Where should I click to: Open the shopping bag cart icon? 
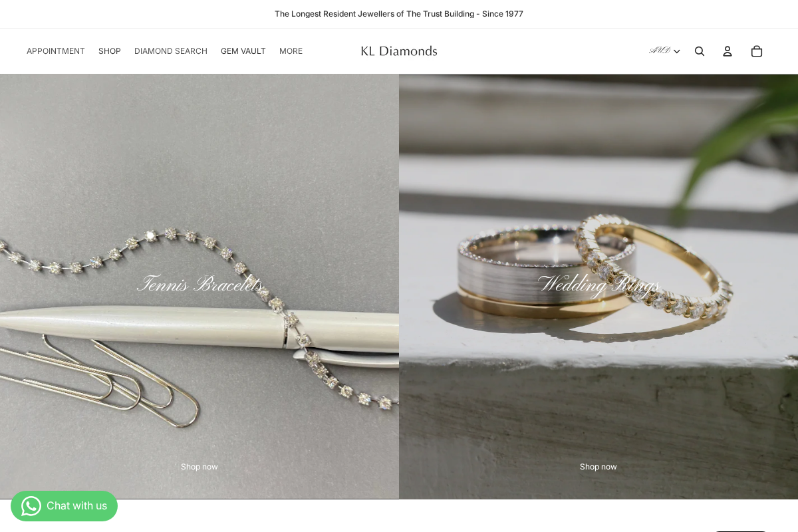757,51
